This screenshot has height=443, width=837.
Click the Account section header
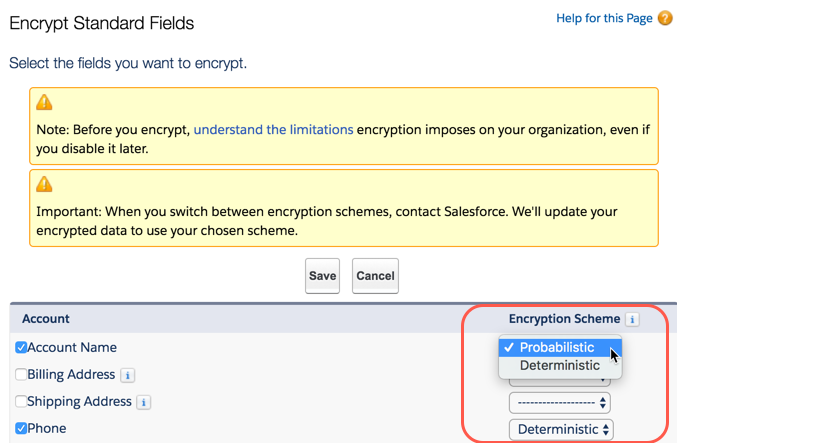[46, 319]
